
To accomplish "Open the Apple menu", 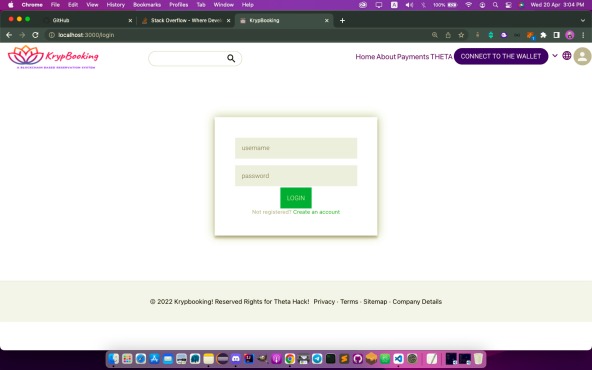I will click(x=11, y=5).
